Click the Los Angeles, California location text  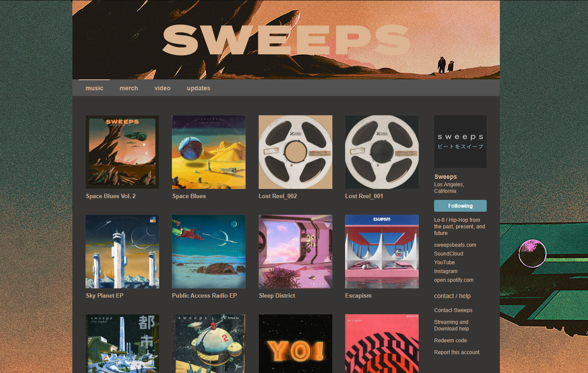[449, 188]
